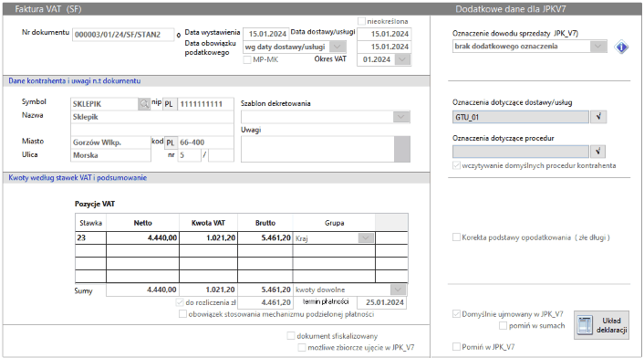This screenshot has height=358, width=644.
Task: Click the termin płatności date field
Action: [382, 302]
